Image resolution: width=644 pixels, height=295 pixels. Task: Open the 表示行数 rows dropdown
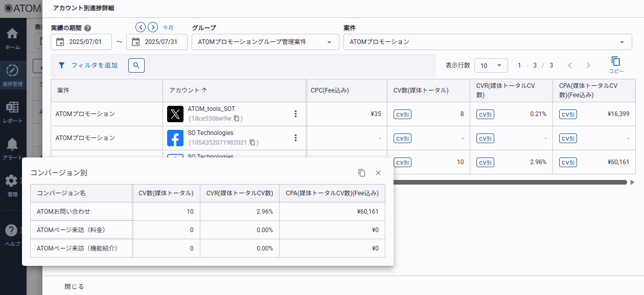491,65
